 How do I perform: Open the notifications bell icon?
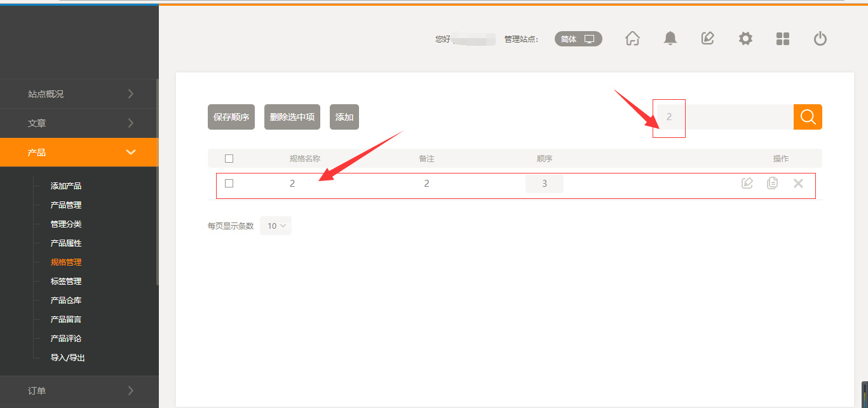(670, 39)
